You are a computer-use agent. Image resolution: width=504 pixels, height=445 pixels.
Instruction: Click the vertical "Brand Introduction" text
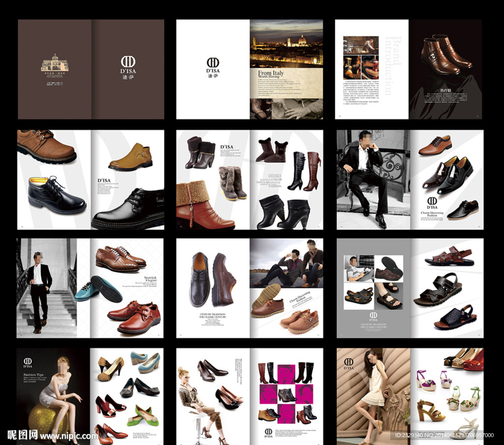pyautogui.click(x=392, y=65)
